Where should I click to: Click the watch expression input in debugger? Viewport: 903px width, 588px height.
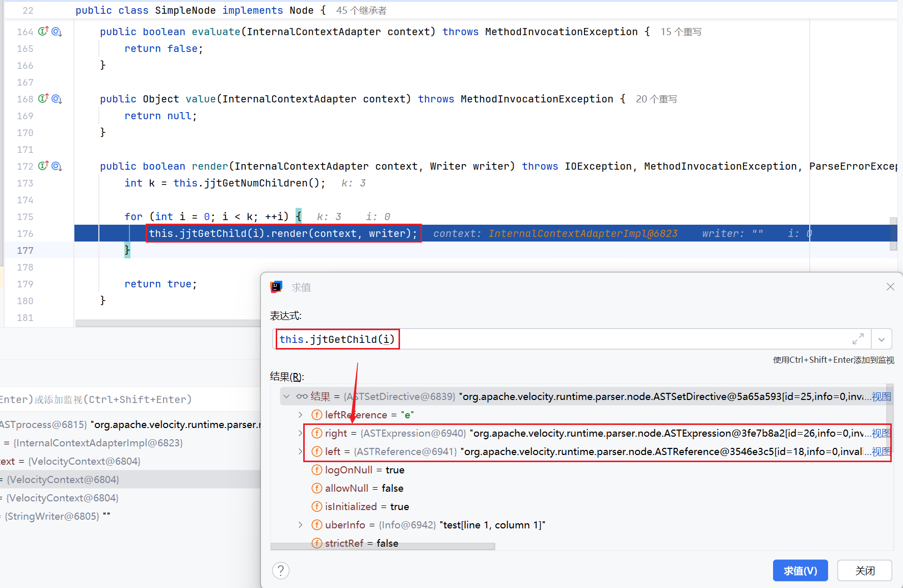tap(130, 399)
